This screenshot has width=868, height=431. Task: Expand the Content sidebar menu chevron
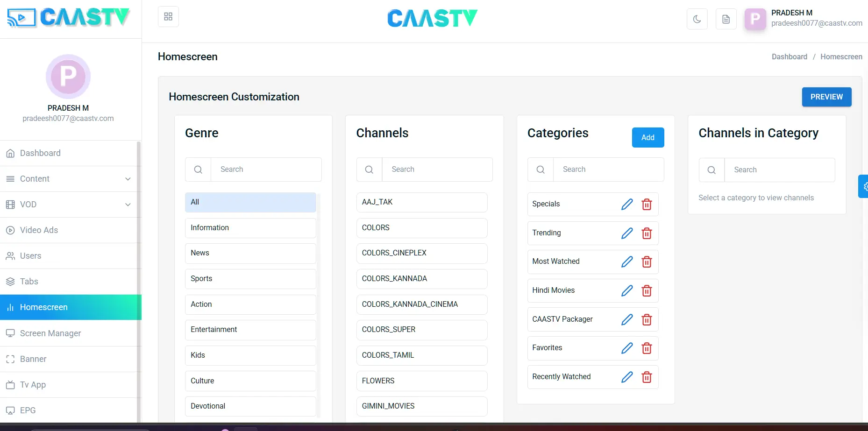[x=128, y=179]
